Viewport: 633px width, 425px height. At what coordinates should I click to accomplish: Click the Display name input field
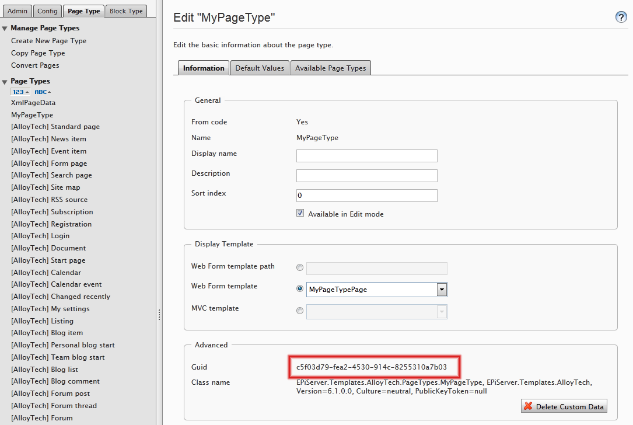click(367, 155)
